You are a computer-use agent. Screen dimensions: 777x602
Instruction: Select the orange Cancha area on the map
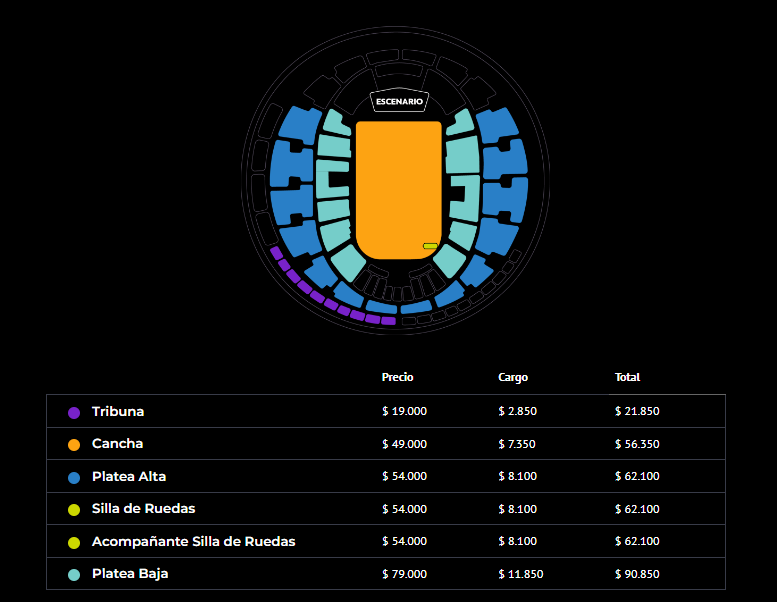[398, 190]
